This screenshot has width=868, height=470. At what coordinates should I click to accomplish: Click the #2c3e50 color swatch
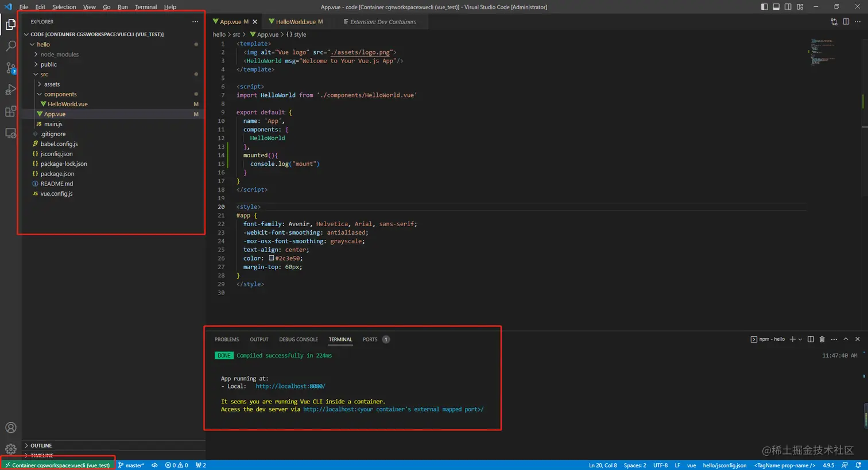272,258
